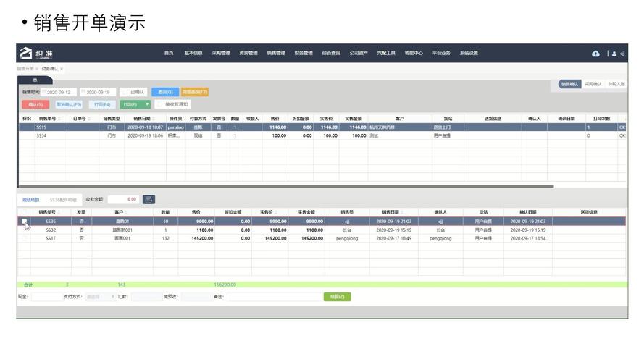Switch to SS36配件明细 tab
Image resolution: width=644 pixels, height=362 pixels.
pyautogui.click(x=63, y=200)
